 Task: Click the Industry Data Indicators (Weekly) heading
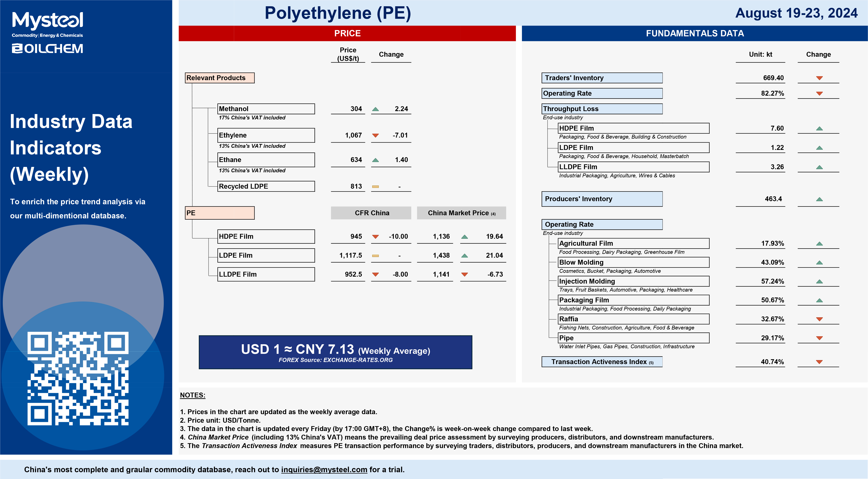click(x=71, y=148)
